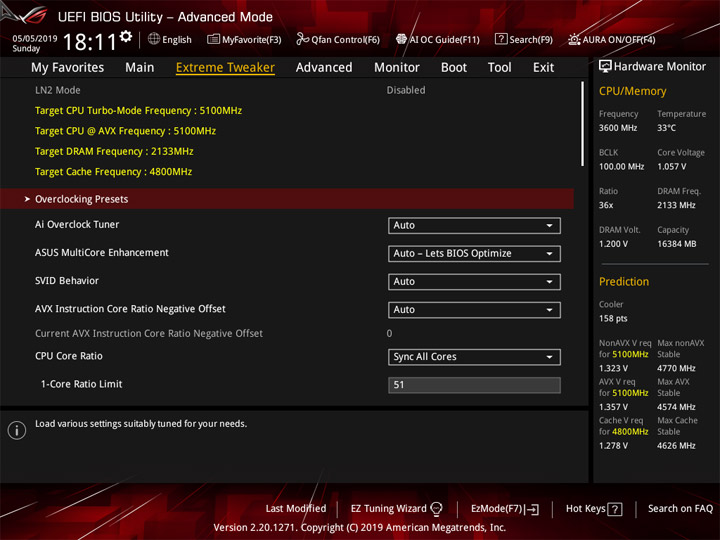Click the 05/05/2019 date display
720x540 pixels.
click(x=34, y=38)
